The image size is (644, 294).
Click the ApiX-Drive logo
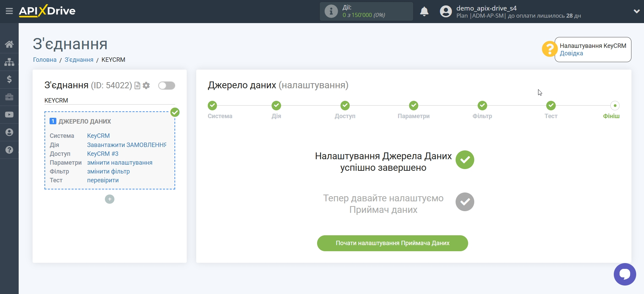tap(47, 11)
